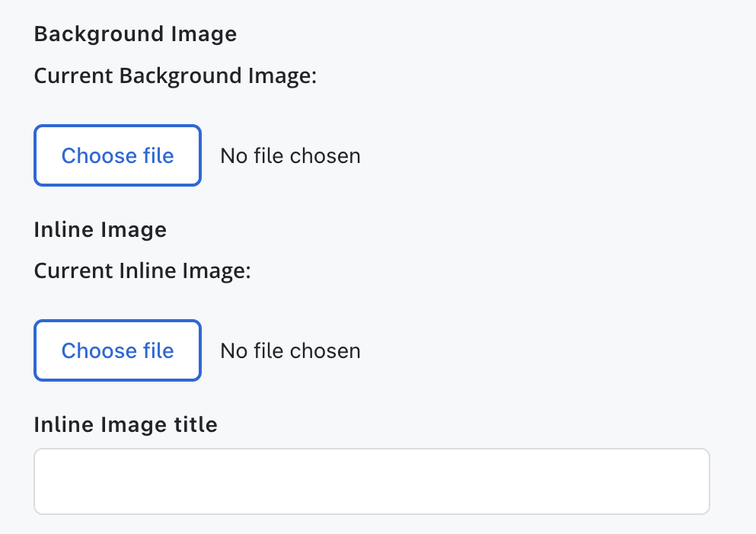Place cursor in the empty title input box

372,481
